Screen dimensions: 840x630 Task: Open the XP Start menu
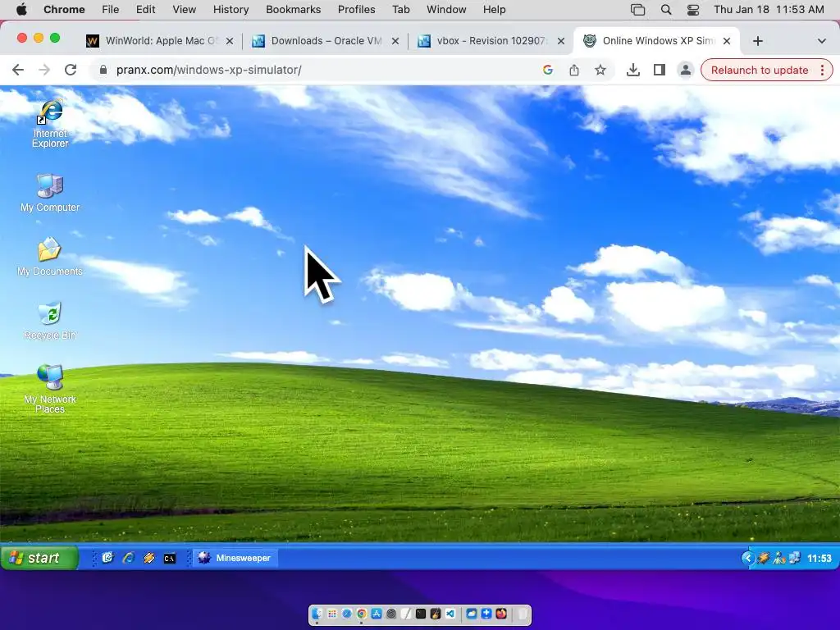pos(39,558)
